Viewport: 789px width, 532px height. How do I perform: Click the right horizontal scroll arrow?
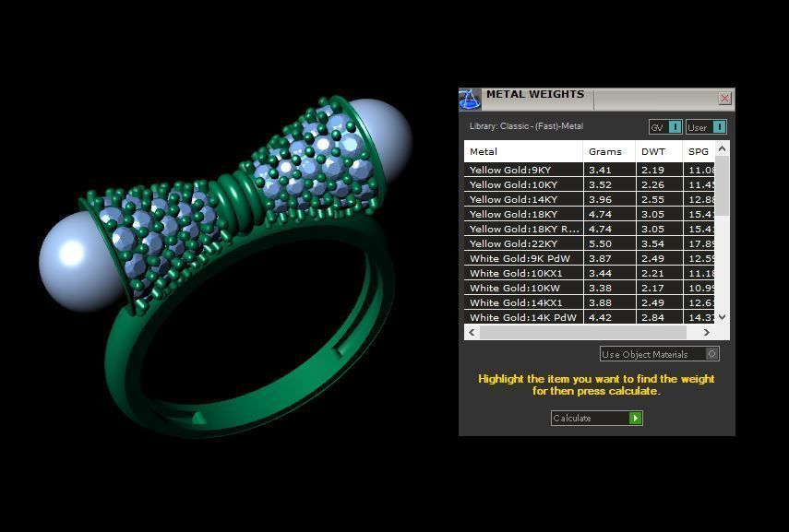pyautogui.click(x=707, y=332)
